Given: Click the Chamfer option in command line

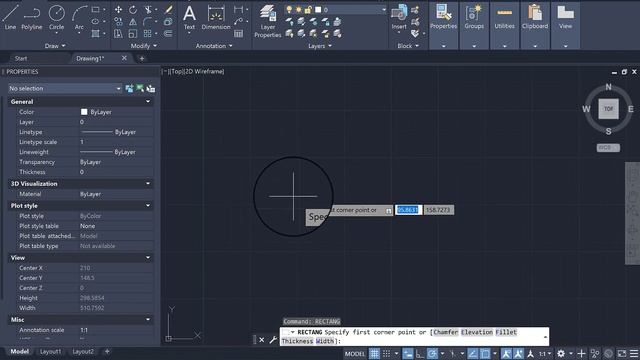Looking at the screenshot, I should tap(446, 332).
